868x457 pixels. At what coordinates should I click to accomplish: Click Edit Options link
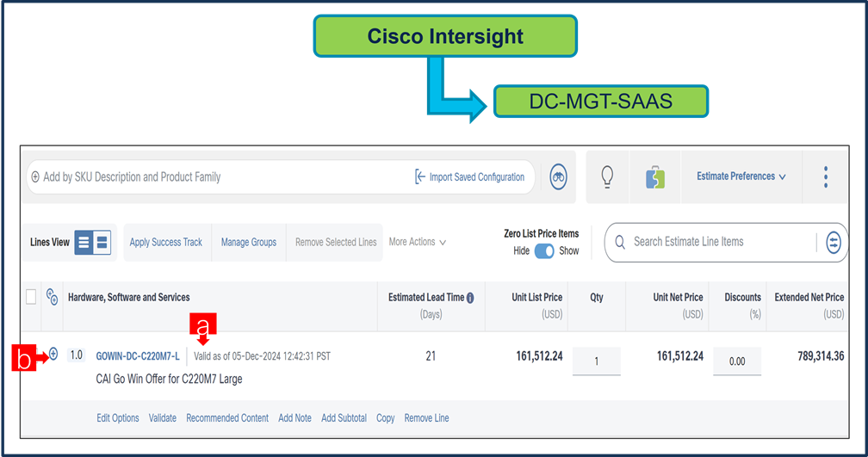point(118,418)
